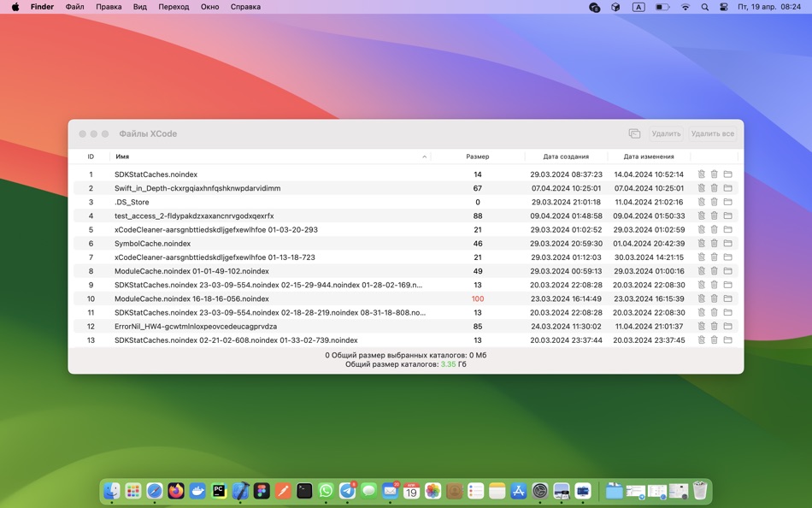Click trash icon in ModuleCache.noindex 16-18-16-056 row
The width and height of the screenshot is (812, 508).
(714, 298)
